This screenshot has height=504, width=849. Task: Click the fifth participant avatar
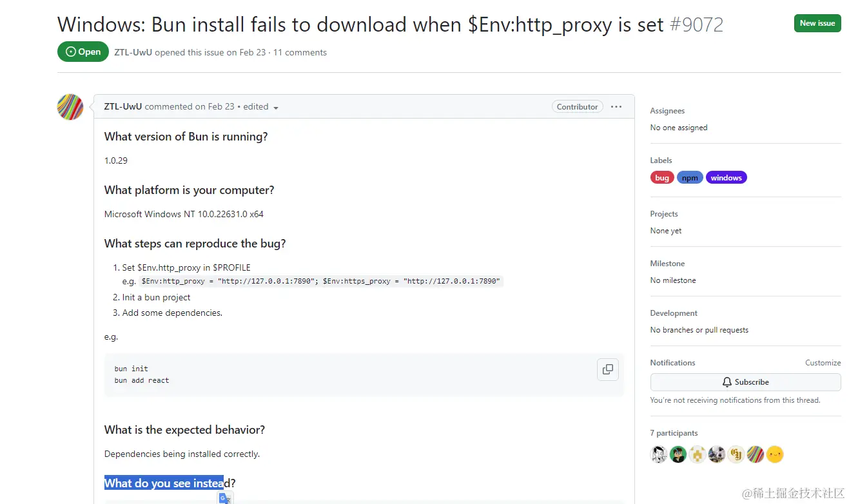pyautogui.click(x=736, y=454)
